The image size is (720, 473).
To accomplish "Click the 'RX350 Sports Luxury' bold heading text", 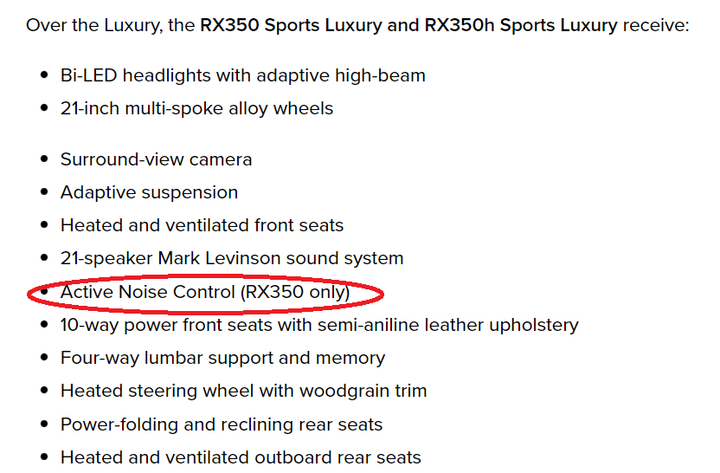I will 291,25.
